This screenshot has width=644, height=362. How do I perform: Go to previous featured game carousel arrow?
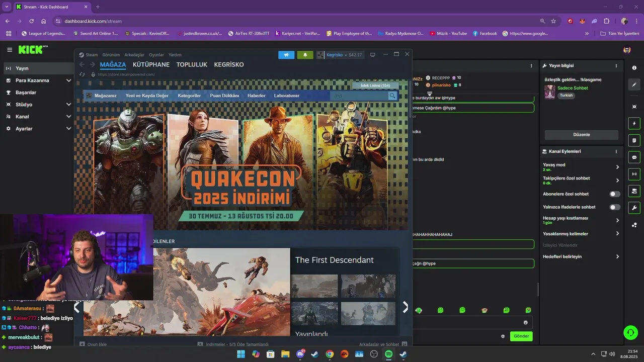pyautogui.click(x=77, y=307)
